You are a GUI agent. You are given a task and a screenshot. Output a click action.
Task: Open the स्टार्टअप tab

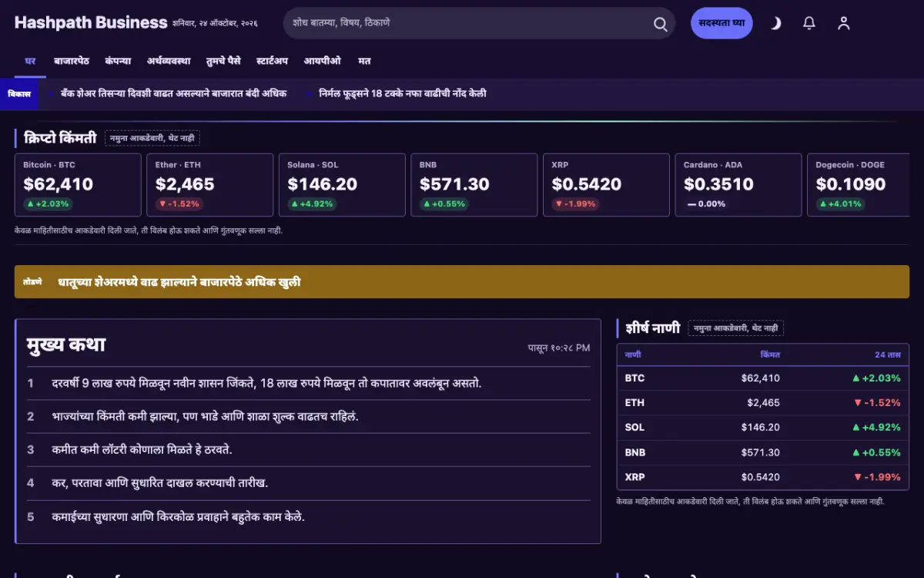(x=272, y=61)
